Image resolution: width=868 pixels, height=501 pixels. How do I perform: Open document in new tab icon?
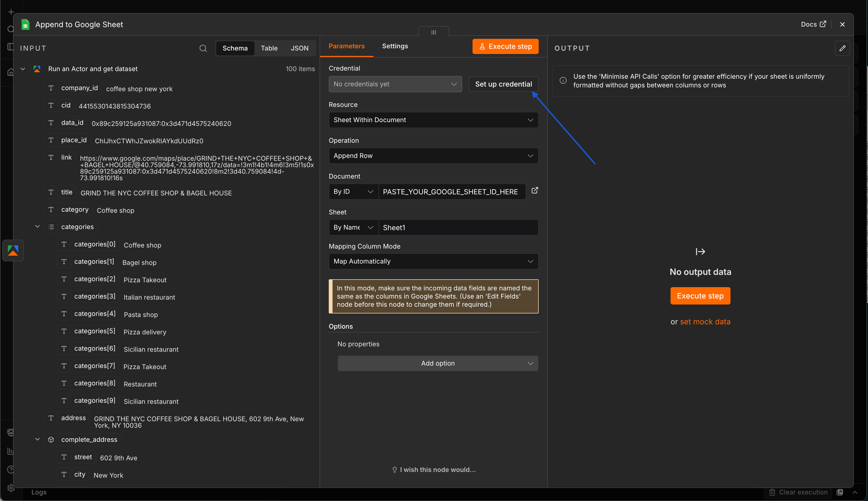(535, 190)
